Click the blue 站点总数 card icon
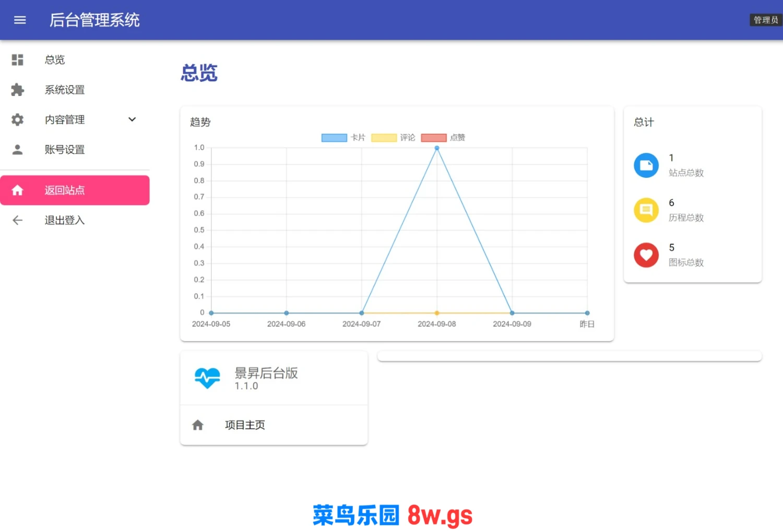Screen dimensions: 783x532 [646, 165]
